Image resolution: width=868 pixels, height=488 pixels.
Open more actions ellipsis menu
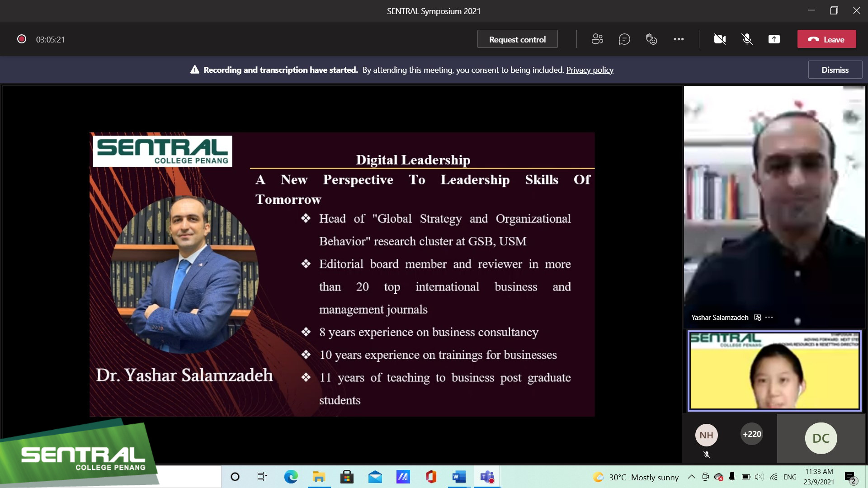[x=679, y=39]
